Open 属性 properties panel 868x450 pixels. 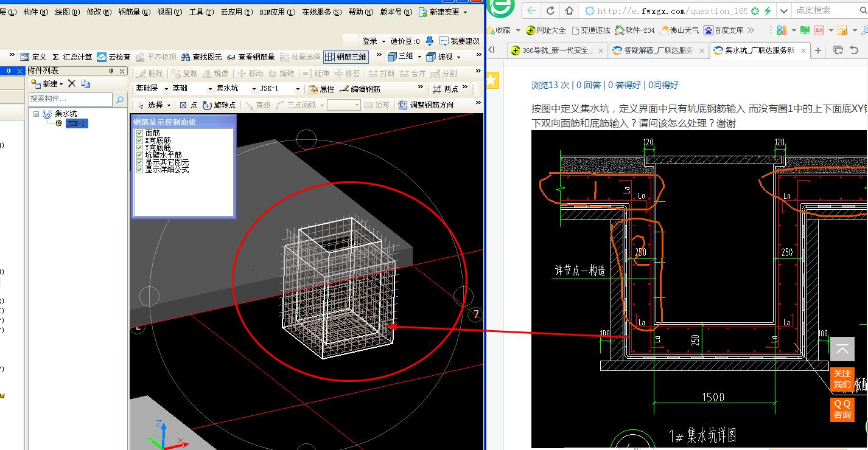click(x=321, y=89)
